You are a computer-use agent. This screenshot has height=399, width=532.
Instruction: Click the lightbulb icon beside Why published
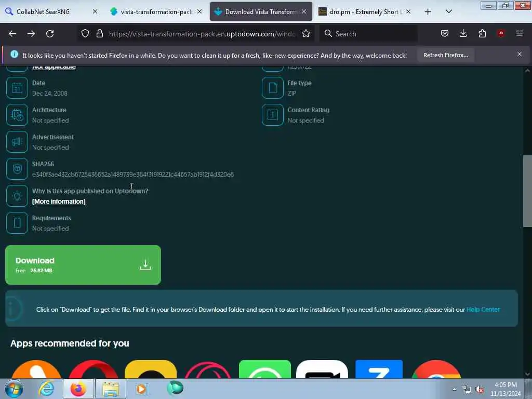pos(17,196)
